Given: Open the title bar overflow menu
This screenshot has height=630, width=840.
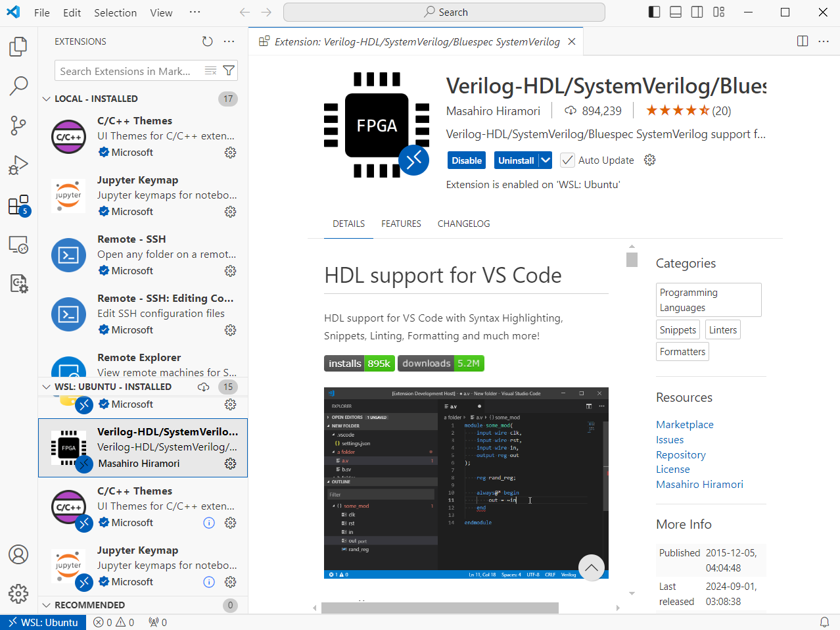Looking at the screenshot, I should click(195, 12).
